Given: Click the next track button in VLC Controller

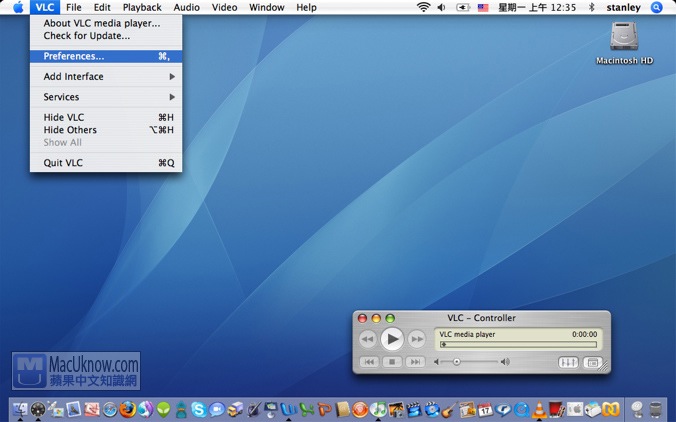Looking at the screenshot, I should point(415,362).
